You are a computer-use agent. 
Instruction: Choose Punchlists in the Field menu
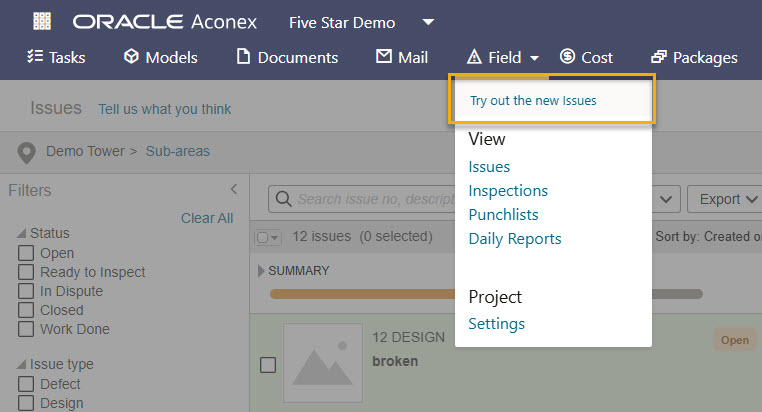coord(503,215)
